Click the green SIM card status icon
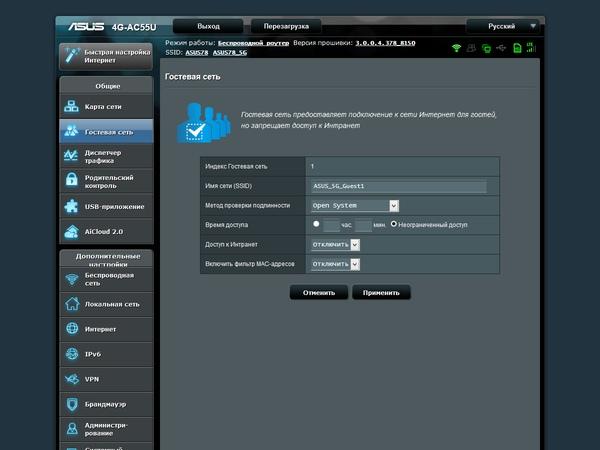Screen dimensions: 600x450 (x=517, y=48)
